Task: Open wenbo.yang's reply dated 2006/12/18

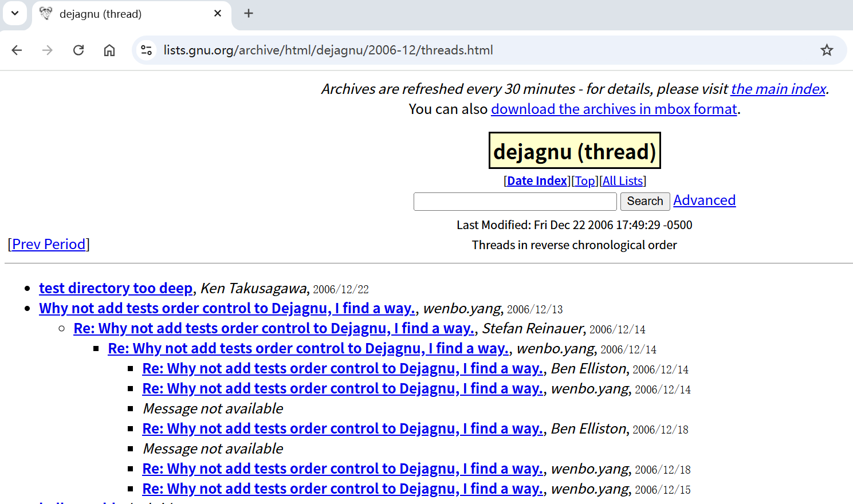Action: 343,468
